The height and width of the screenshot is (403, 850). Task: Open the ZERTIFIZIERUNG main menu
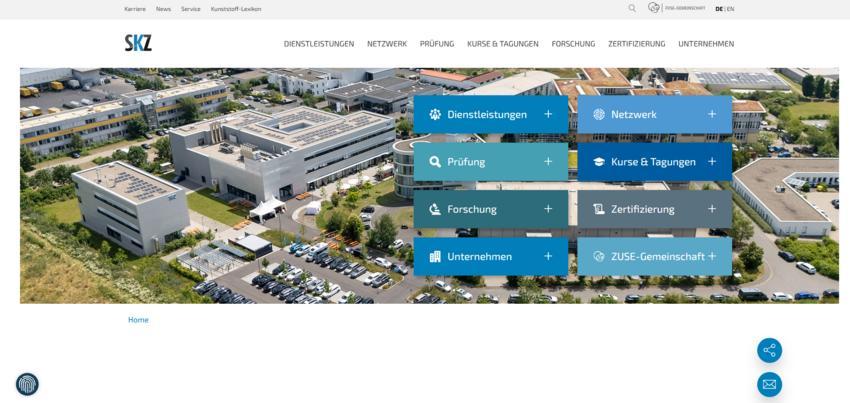636,44
